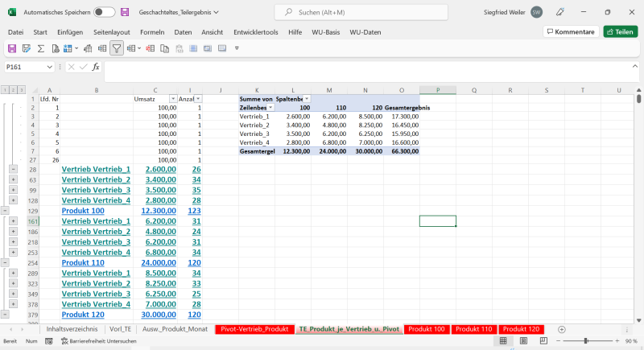Collapse the Produkt 100 group at row 129

coord(5,211)
